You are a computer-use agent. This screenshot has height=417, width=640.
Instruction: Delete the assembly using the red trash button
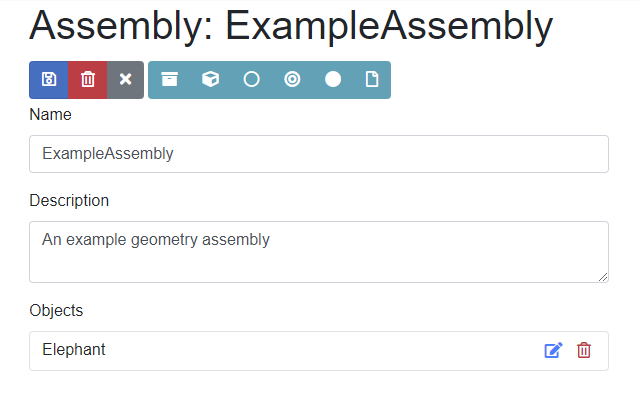pos(88,80)
